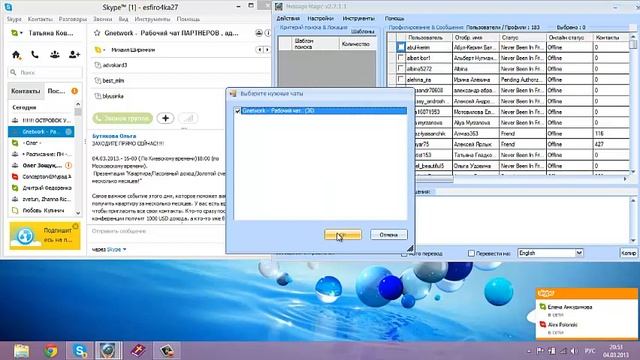Click the user table vertical scrollbar
Screen dimensions: 640x360
click(633, 104)
